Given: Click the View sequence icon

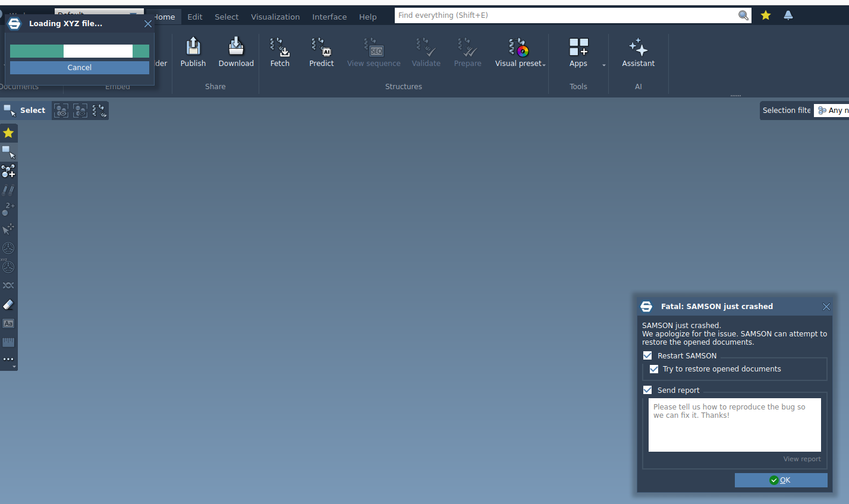Looking at the screenshot, I should point(374,47).
